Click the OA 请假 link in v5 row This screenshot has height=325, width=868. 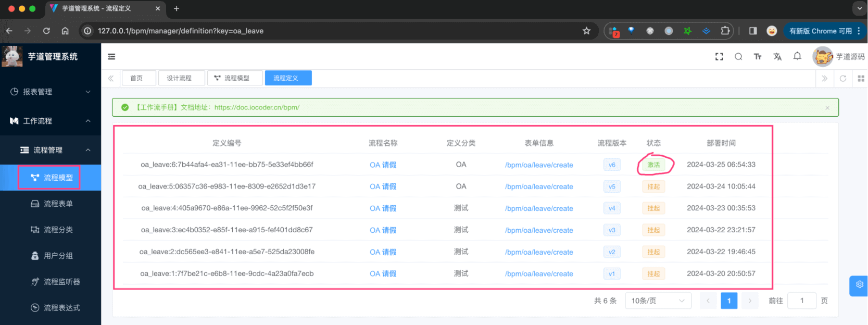pyautogui.click(x=383, y=186)
